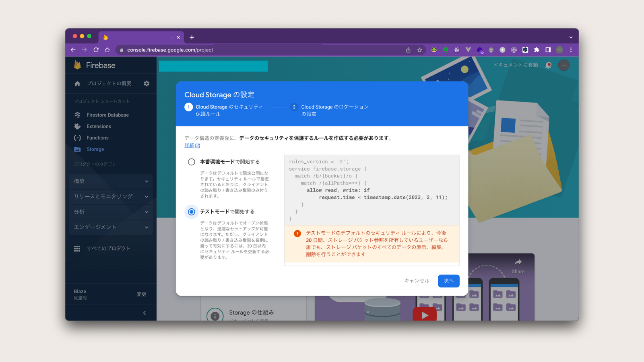
Task: Bookmark page with star icon
Action: click(420, 50)
